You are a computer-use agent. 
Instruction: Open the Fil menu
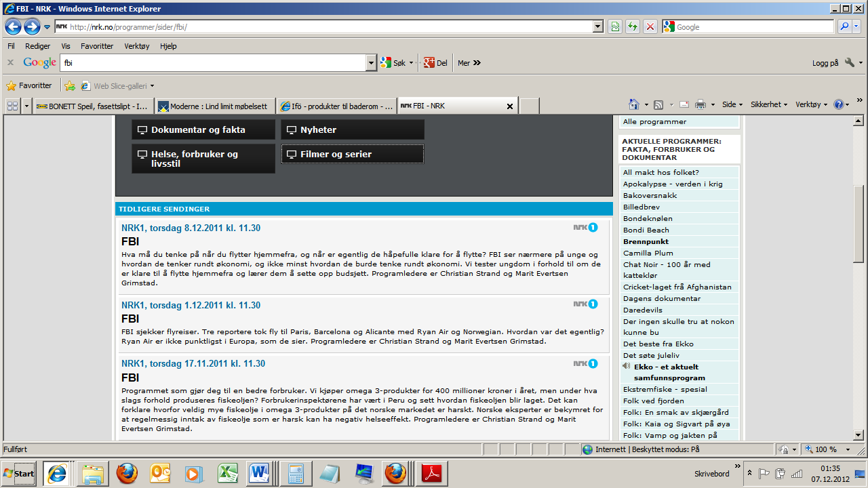click(x=11, y=46)
